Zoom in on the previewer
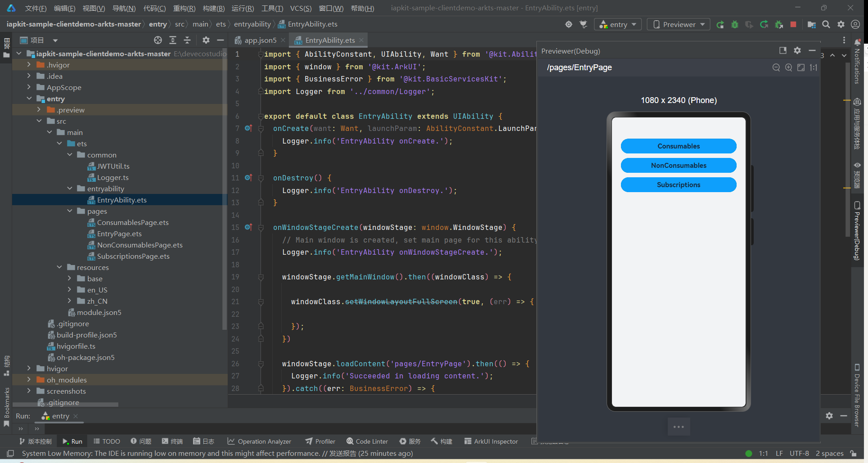Screen dimensions: 868x463 pyautogui.click(x=788, y=67)
